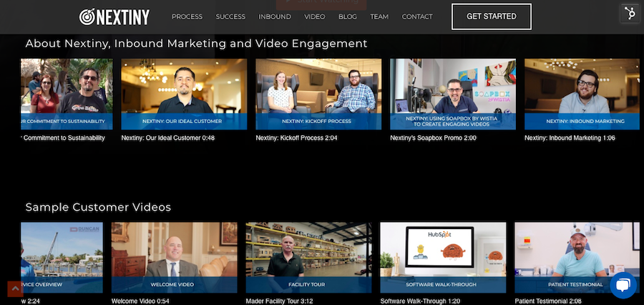Click 'Software Walk-Through 1:20' caption

[x=420, y=301]
